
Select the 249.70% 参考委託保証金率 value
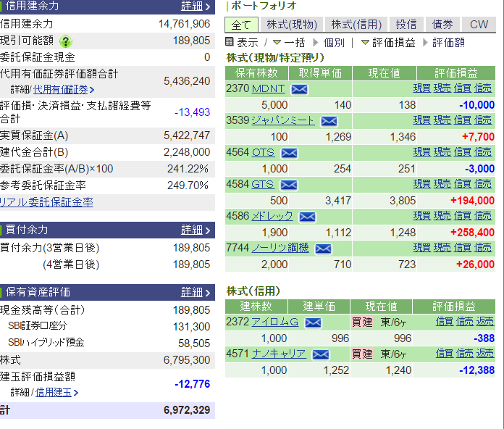(188, 186)
